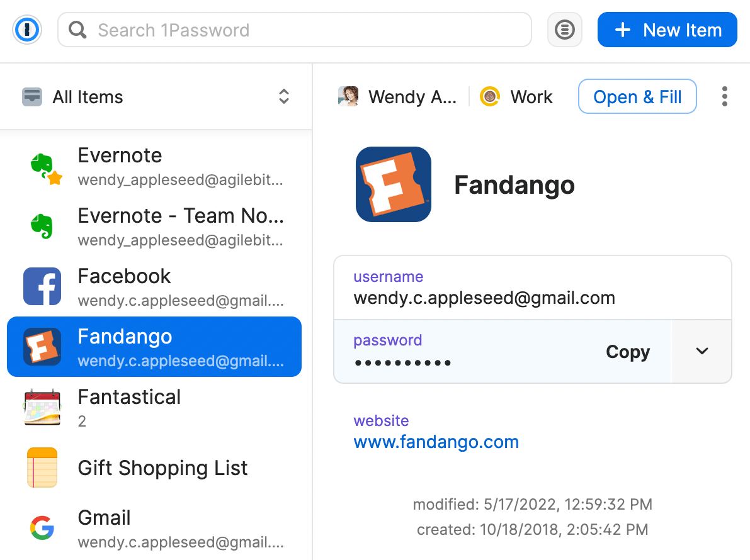Open the item list options icon
This screenshot has height=560, width=750.
pyautogui.click(x=564, y=30)
